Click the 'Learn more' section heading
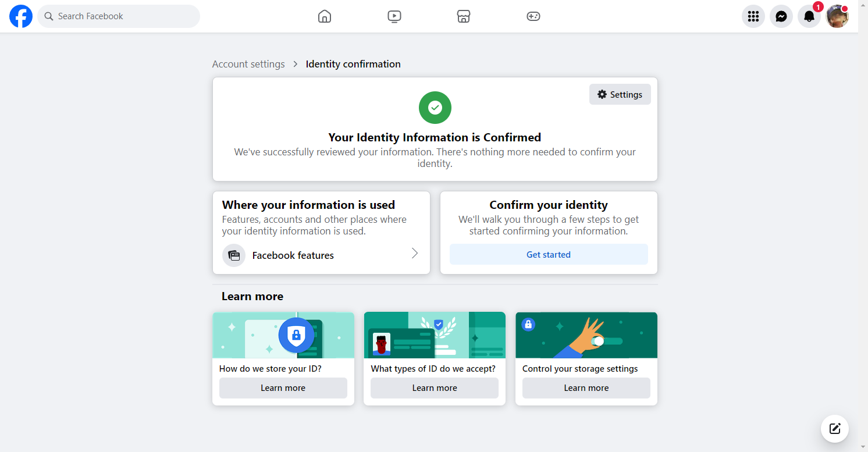 tap(252, 296)
